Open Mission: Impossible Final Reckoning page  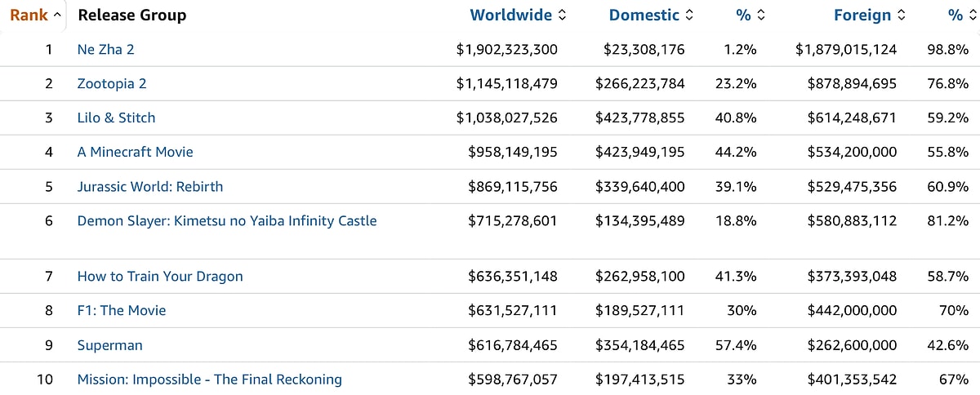click(x=209, y=379)
